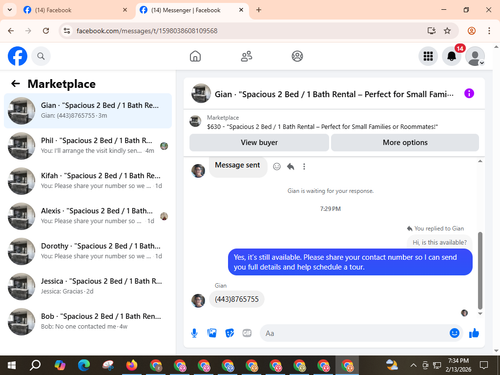Show hidden system tray icons
500x375 pixels.
coord(413,366)
